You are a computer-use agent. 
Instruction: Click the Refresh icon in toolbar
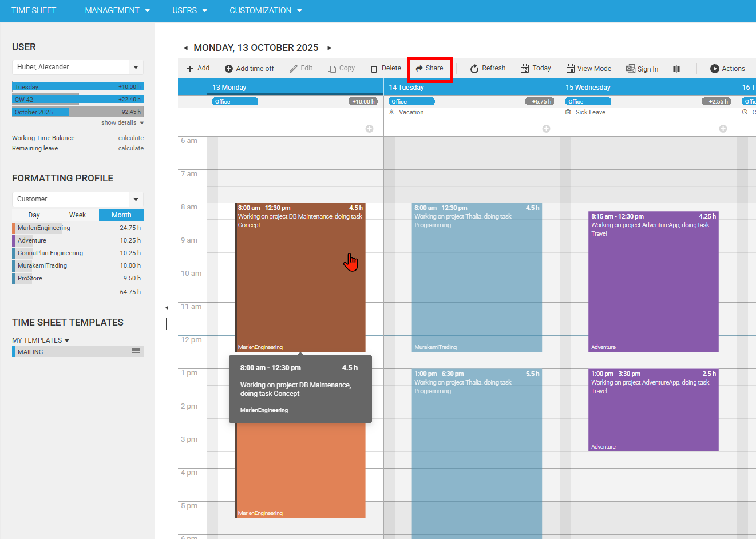coord(474,69)
